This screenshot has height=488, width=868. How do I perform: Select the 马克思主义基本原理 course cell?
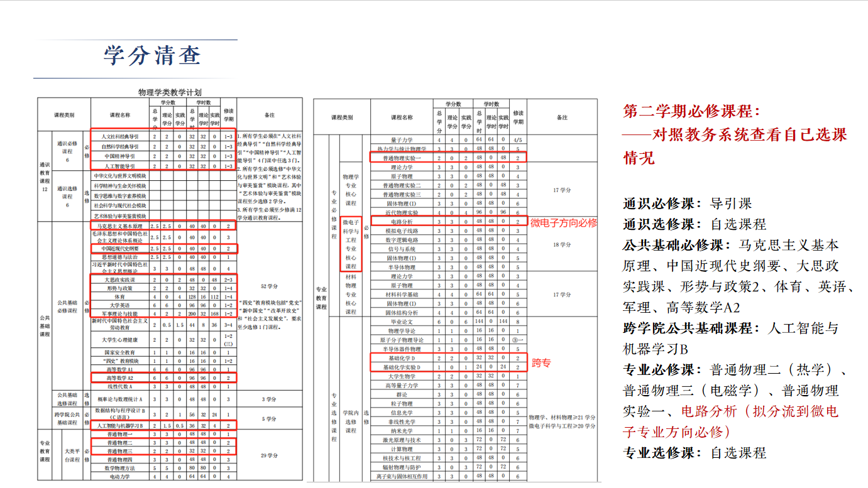[x=119, y=225]
